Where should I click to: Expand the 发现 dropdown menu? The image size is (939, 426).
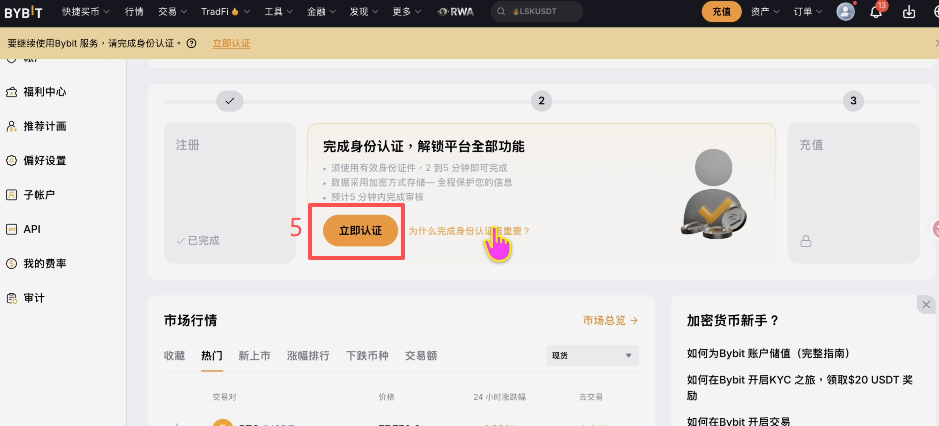364,11
